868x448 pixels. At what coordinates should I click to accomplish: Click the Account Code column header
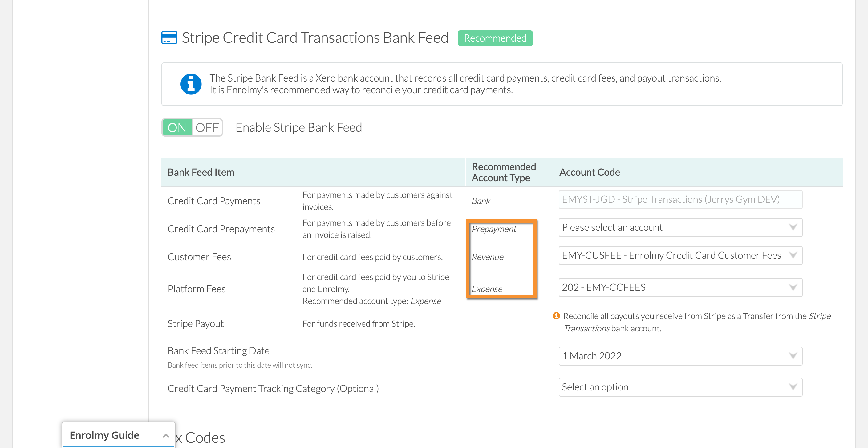point(589,172)
